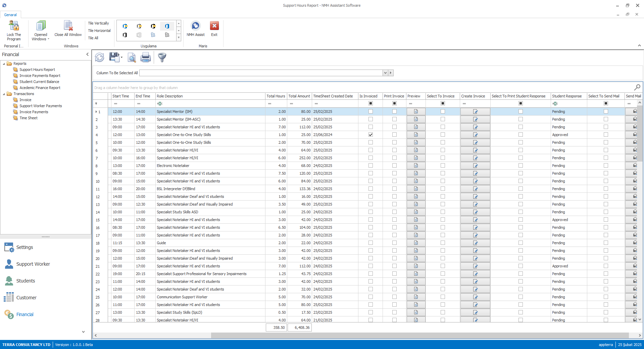Create invoice for Specialist Mentor (SM-ASC) row

(x=475, y=119)
